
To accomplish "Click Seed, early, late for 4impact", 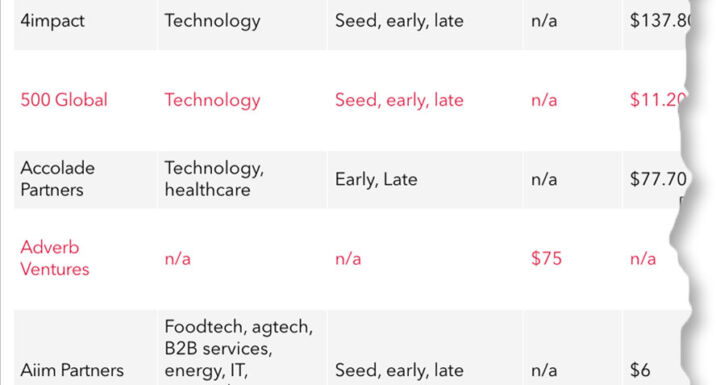I will pos(399,21).
